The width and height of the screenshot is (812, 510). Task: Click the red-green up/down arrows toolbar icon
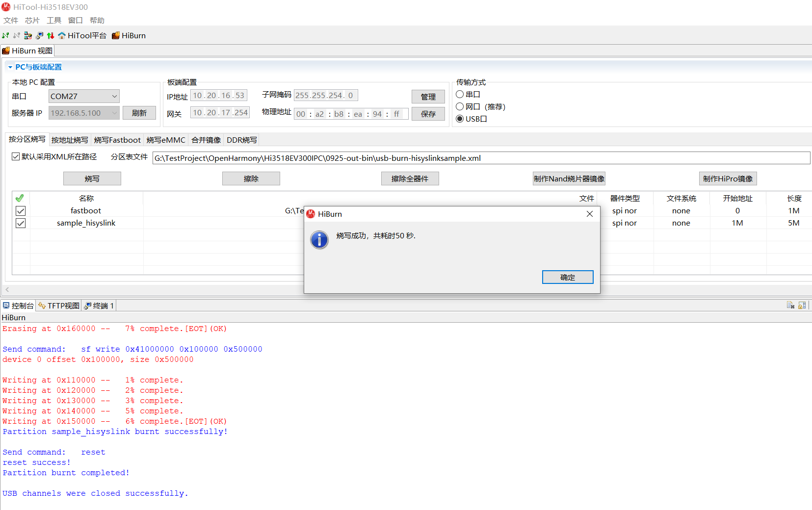tap(51, 35)
